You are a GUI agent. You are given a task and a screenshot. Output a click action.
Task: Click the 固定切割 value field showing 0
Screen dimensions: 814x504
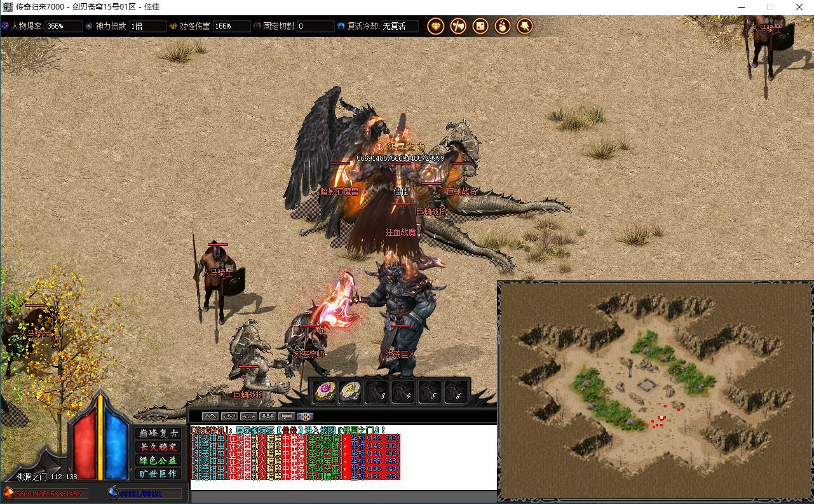(316, 26)
